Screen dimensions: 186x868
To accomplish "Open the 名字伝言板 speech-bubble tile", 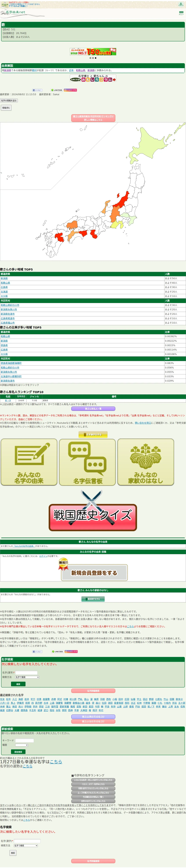I will pyautogui.click(x=87, y=462).
